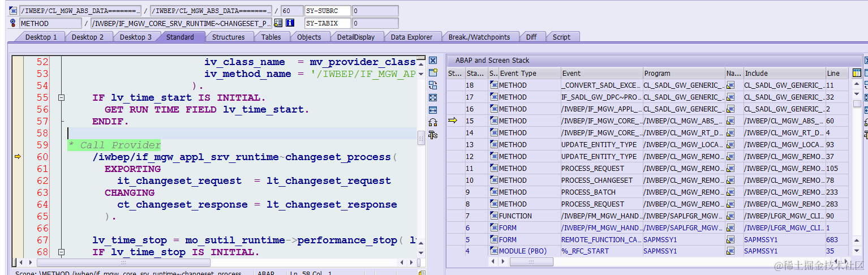Open the DetailDisplay tab
Image resolution: width=868 pixels, height=275 pixels.
356,37
